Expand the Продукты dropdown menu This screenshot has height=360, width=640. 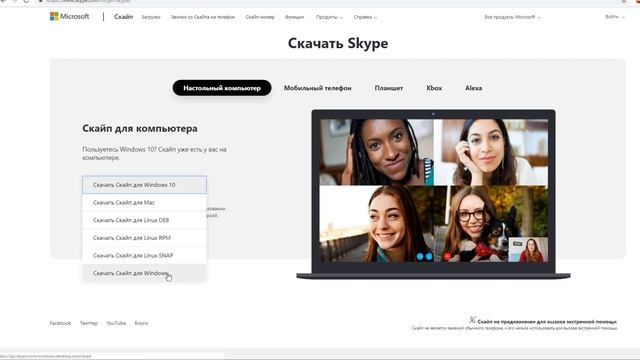tap(329, 17)
